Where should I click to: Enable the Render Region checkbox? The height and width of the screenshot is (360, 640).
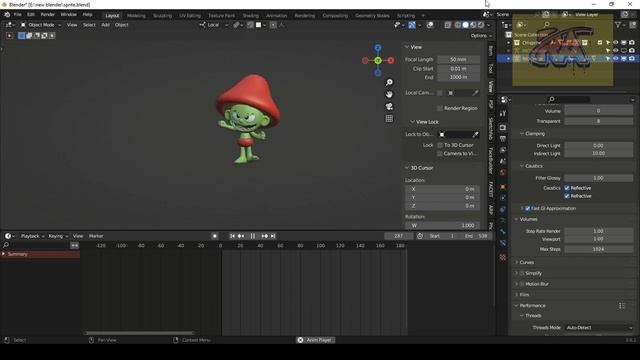(x=440, y=108)
